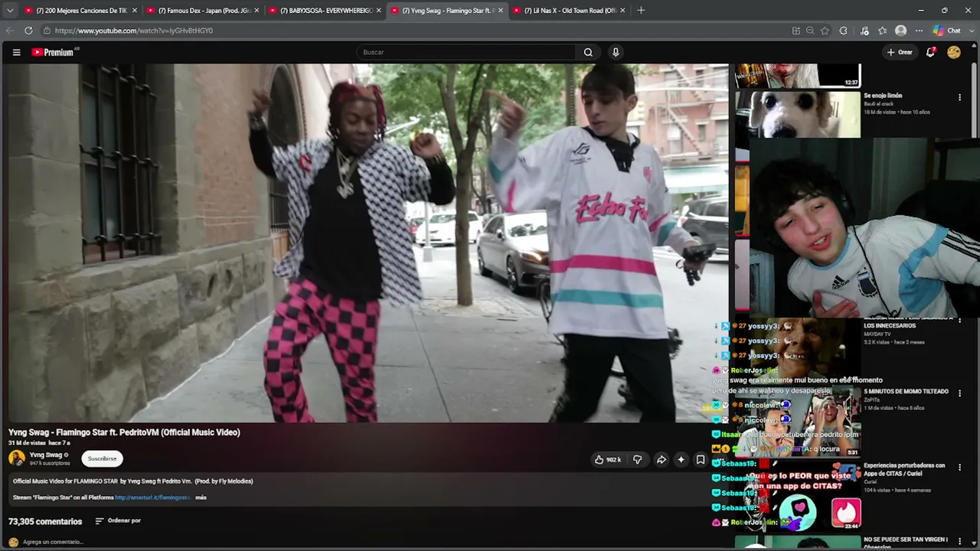980x551 pixels.
Task: Open Yvng Swag channel avatar
Action: tap(16, 458)
